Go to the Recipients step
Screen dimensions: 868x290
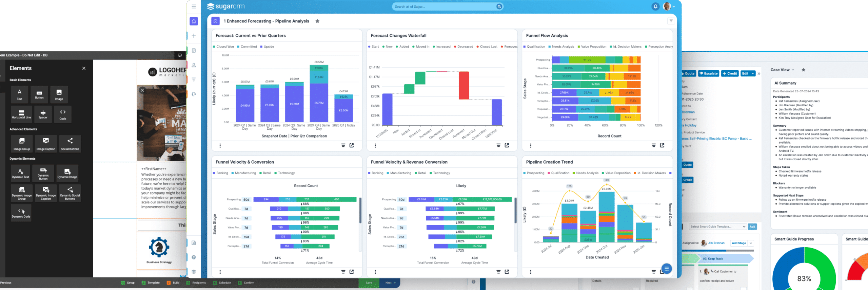point(196,283)
